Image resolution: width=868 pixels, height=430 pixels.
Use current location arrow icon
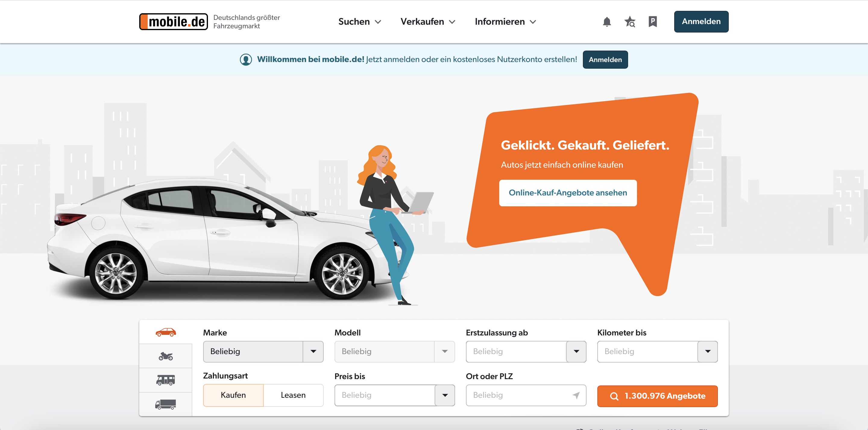click(x=576, y=395)
